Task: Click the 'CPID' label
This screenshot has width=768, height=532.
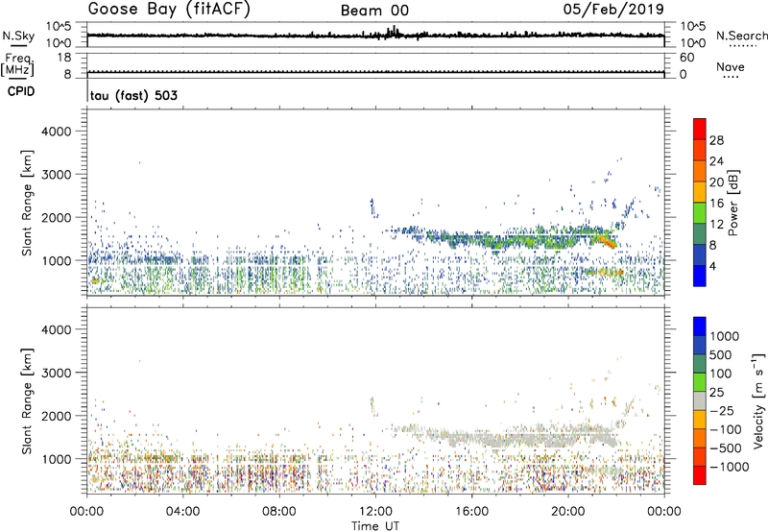Action: [21, 91]
